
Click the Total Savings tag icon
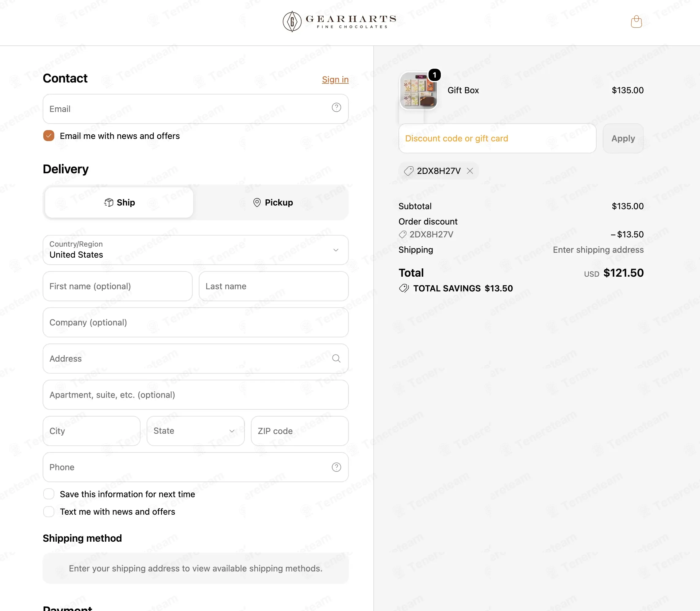click(404, 288)
